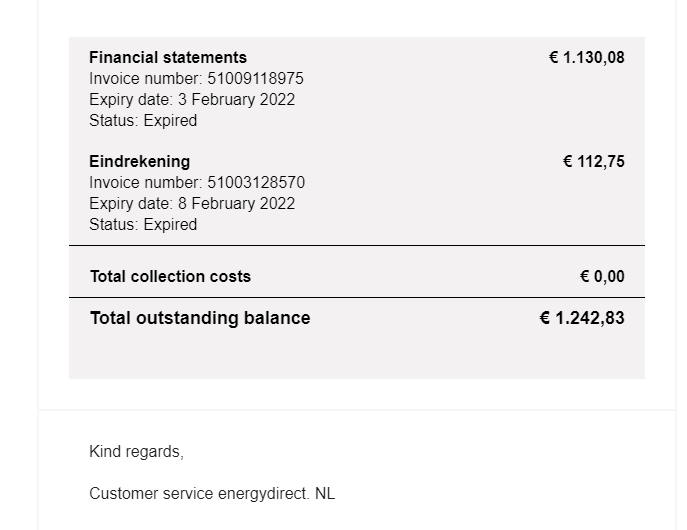
Task: Select the € 0,00 collection costs amount
Action: (602, 277)
